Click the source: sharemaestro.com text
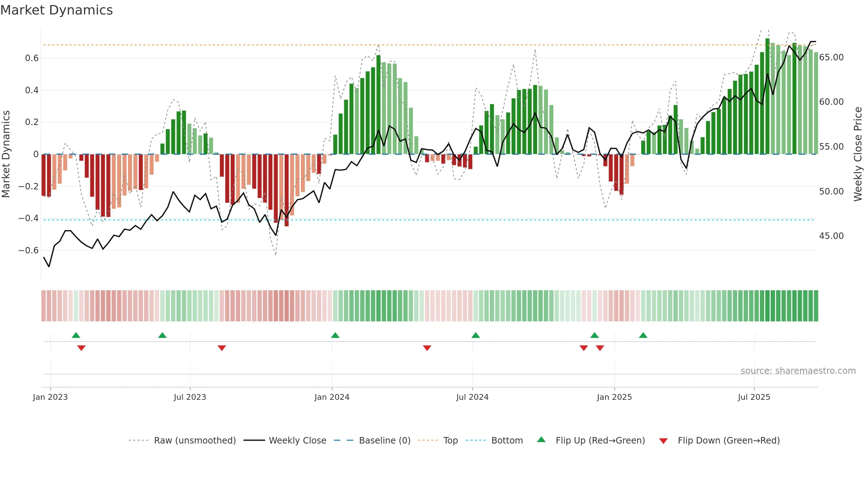 pos(798,371)
